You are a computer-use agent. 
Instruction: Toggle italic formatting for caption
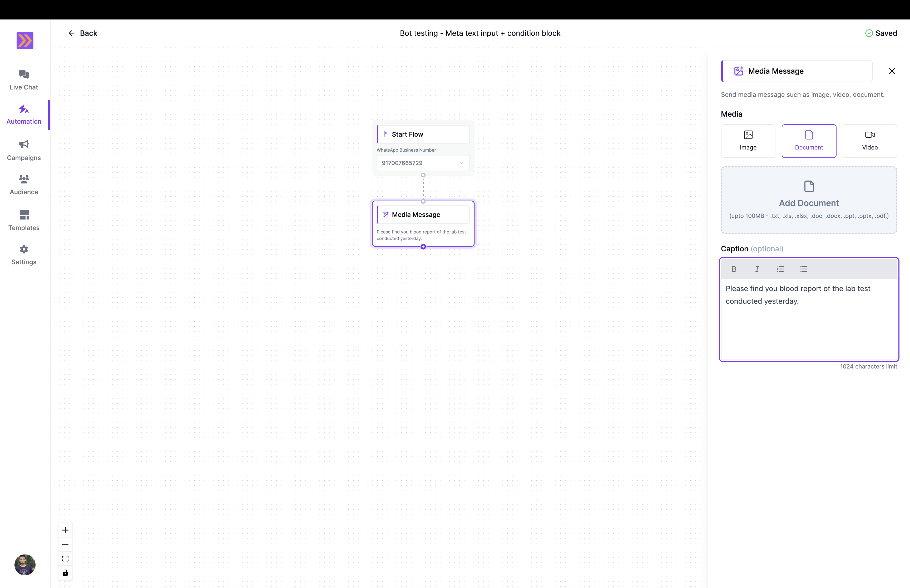(757, 269)
